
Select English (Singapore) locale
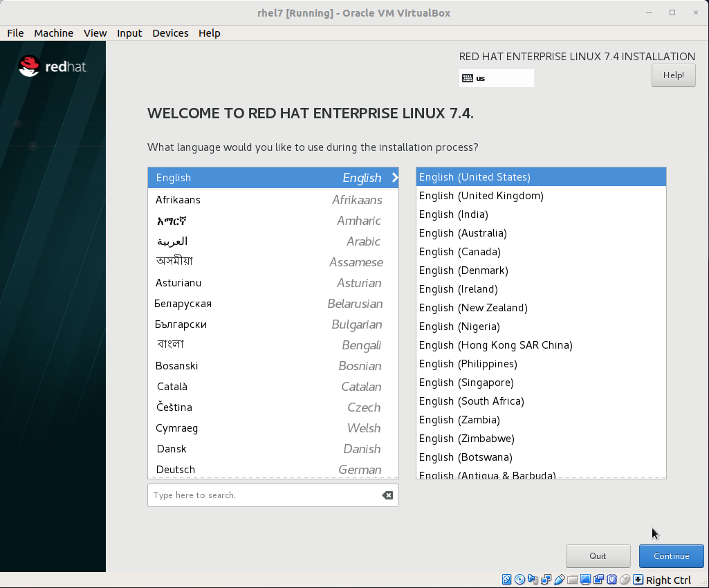pos(541,383)
